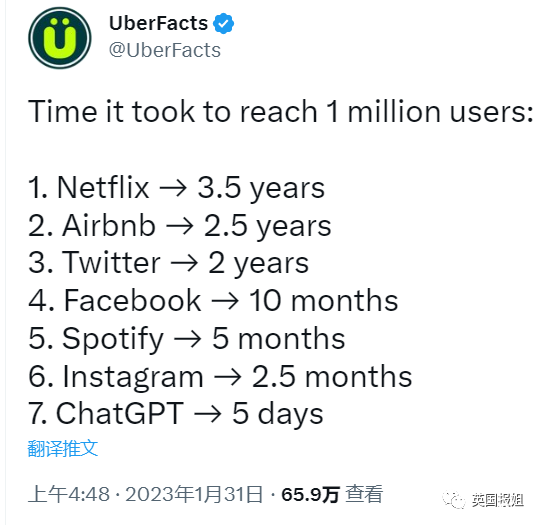Viewport: 541px width, 525px height.
Task: Click the Netflix 3.5 years line
Action: click(176, 188)
